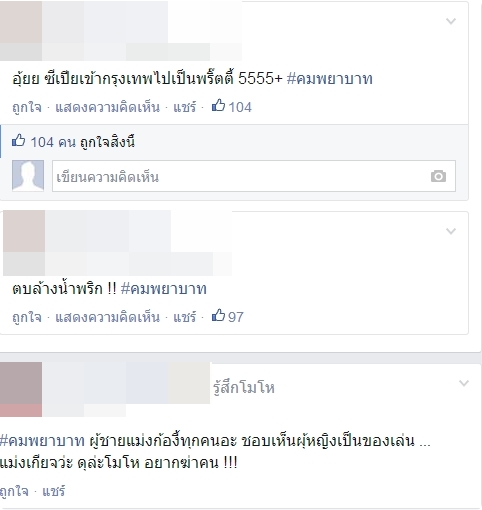Open the "104 คน" likers list link

pos(53,142)
